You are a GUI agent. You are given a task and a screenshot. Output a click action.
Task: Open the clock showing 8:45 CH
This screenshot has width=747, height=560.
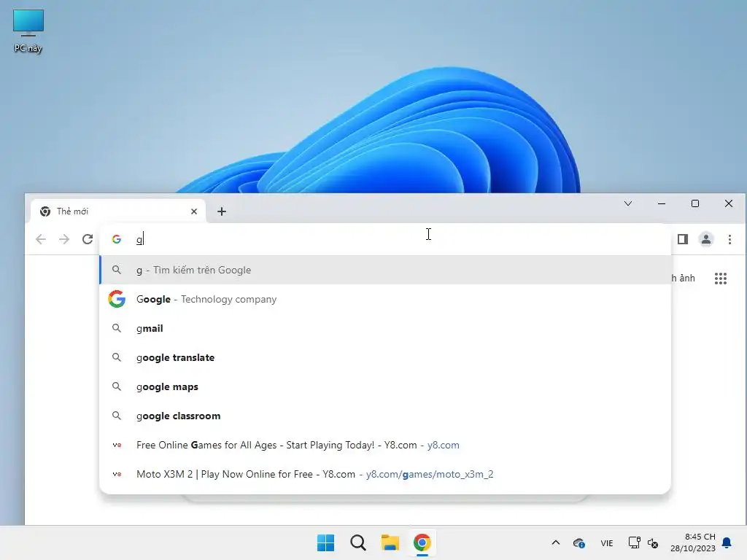pos(693,542)
